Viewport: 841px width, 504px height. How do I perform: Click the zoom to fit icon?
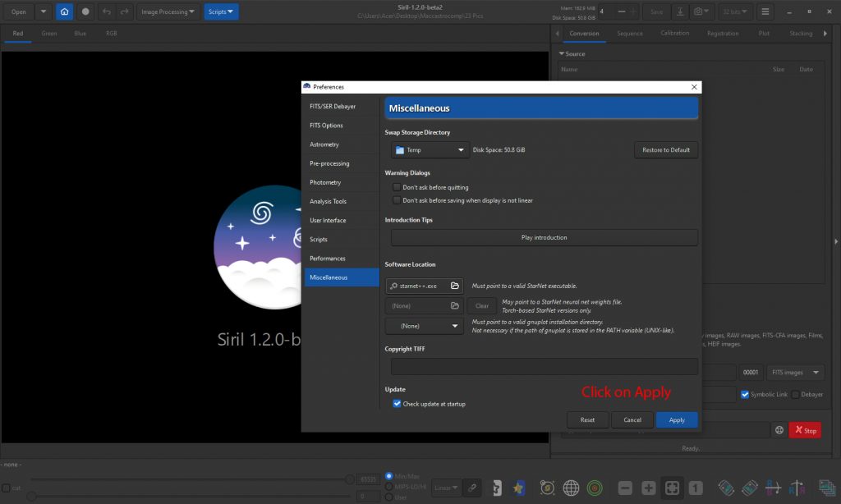click(x=672, y=488)
